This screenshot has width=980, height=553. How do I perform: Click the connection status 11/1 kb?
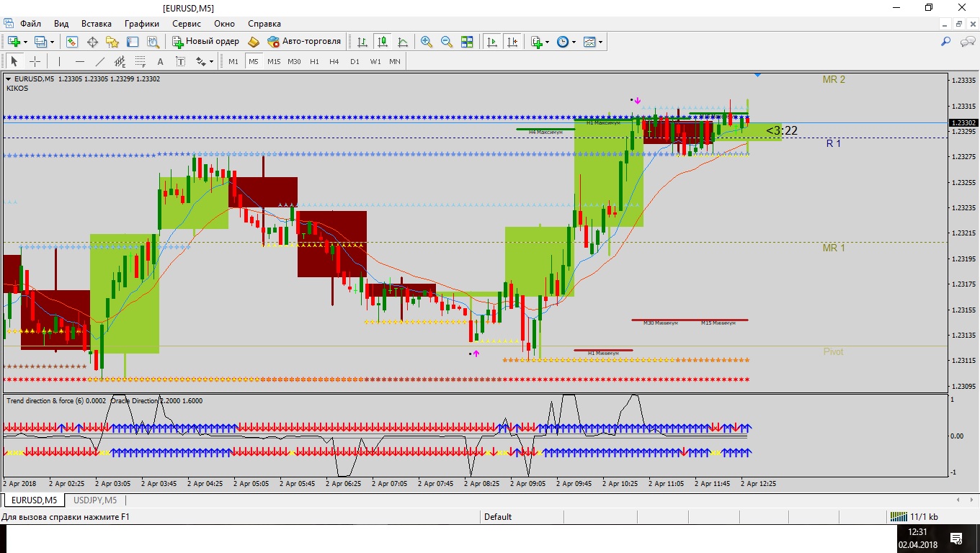click(x=914, y=516)
